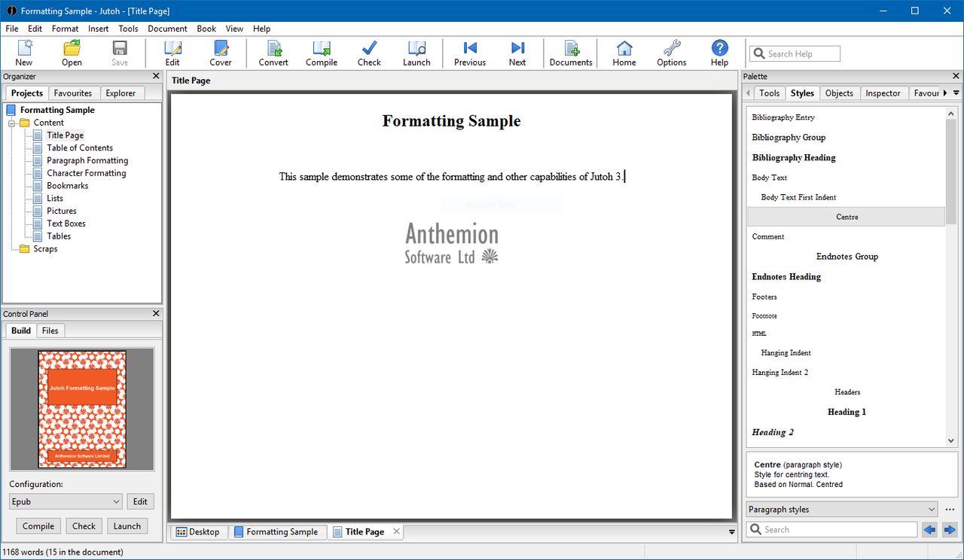Click the next style search result arrow
964x560 pixels.
[950, 530]
